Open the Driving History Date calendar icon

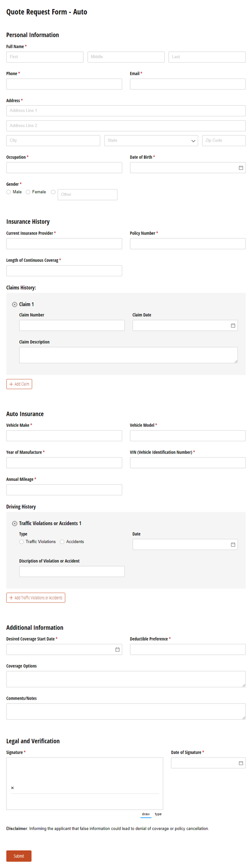coord(233,545)
